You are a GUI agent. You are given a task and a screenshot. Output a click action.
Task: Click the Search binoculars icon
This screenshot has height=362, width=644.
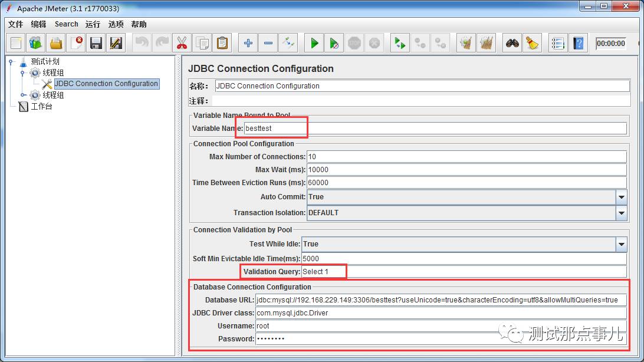coord(512,43)
